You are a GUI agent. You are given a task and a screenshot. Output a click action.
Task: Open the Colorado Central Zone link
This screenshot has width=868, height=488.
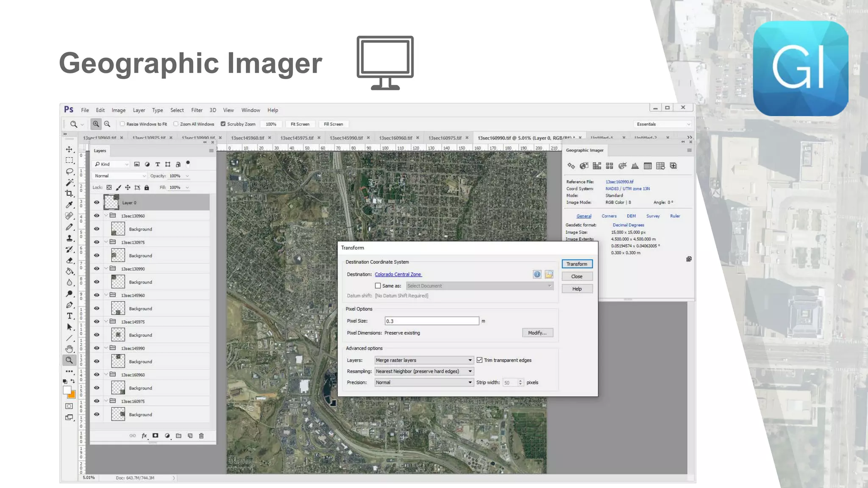coord(398,274)
